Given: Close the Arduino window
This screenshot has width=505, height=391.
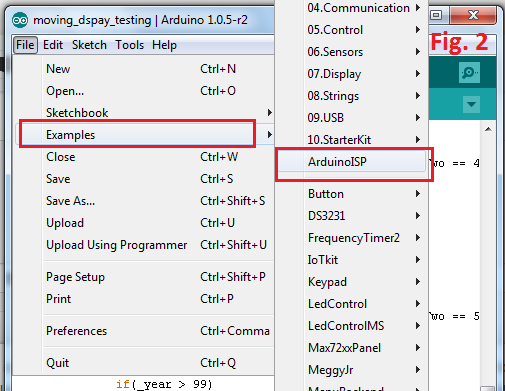Looking at the screenshot, I should (x=472, y=15).
